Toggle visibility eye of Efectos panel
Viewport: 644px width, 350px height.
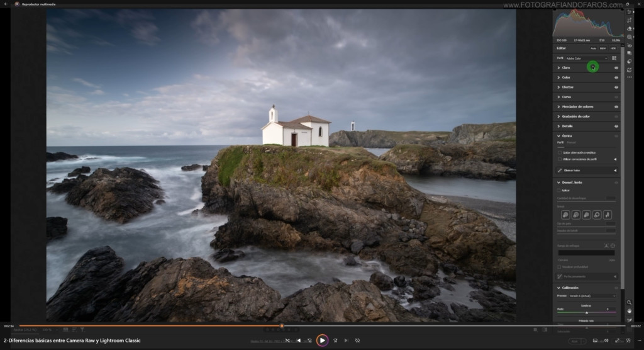click(x=616, y=87)
